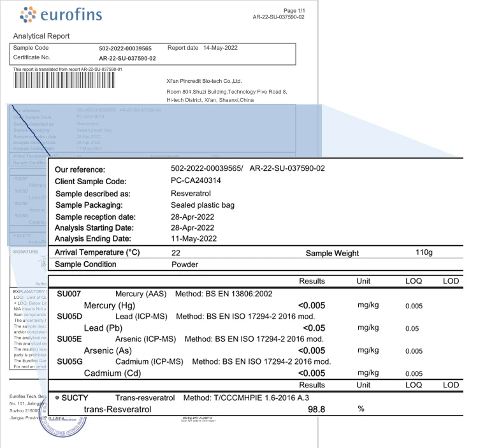Select the 'Sealed plastic bag' value
478x448 pixels.
click(x=203, y=205)
